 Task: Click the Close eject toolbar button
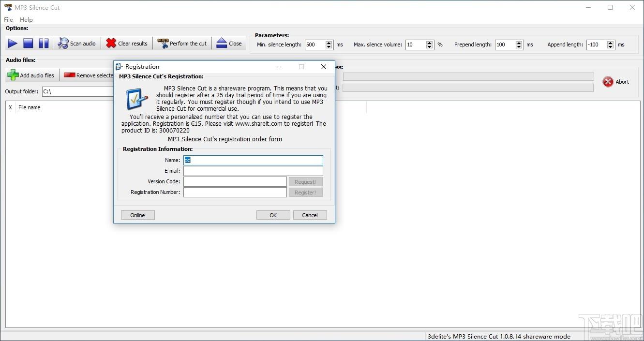(x=229, y=44)
